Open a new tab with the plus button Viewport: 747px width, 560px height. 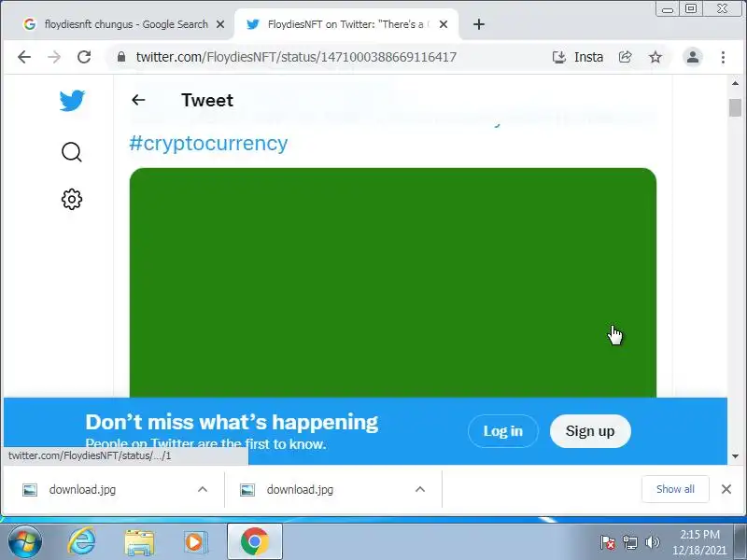coord(479,24)
